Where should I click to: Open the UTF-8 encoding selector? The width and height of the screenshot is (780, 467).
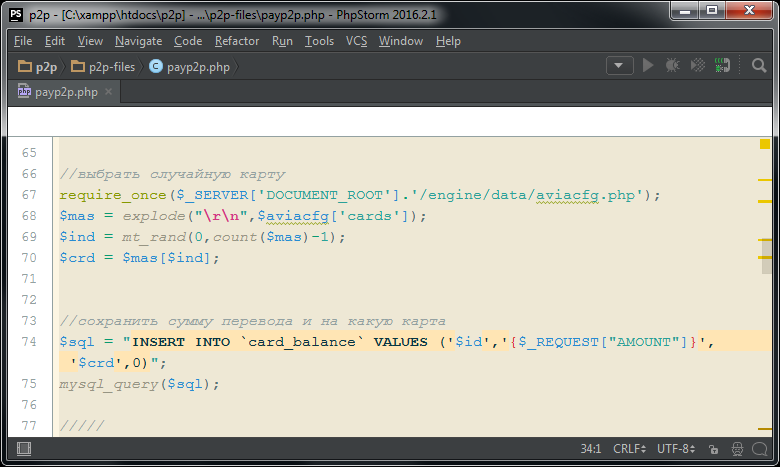click(676, 449)
